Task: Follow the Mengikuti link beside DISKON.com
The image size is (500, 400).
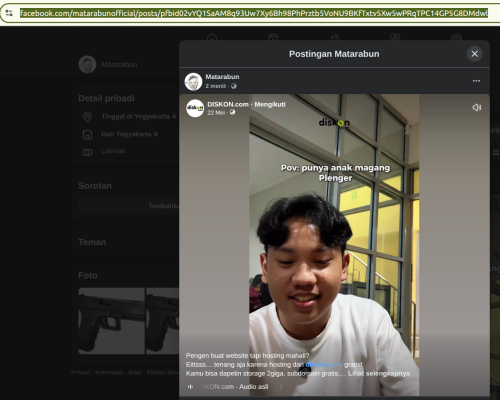Action: point(270,104)
